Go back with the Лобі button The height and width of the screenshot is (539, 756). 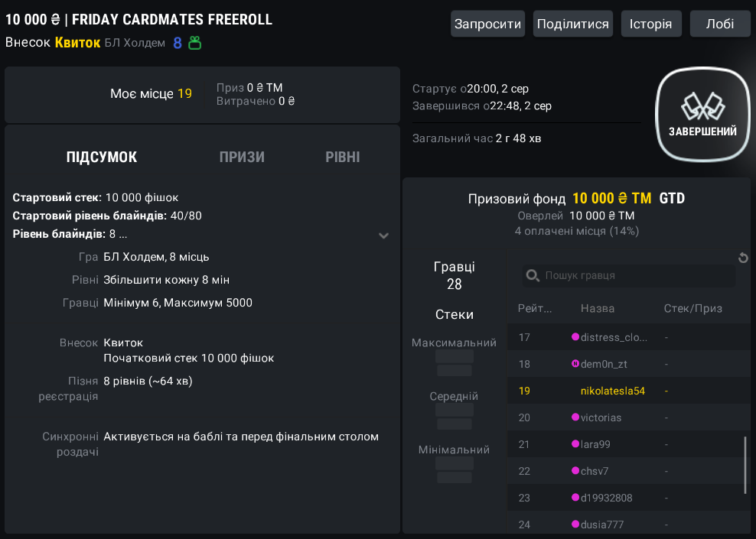(x=720, y=24)
